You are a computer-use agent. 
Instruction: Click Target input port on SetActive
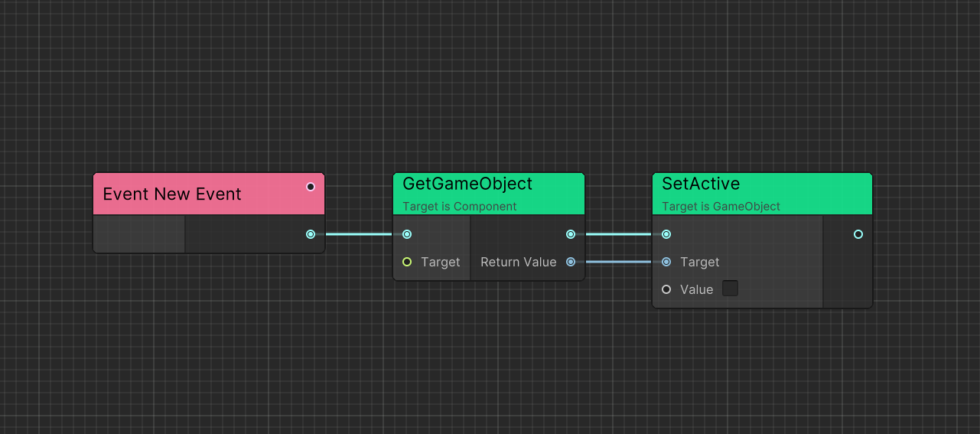tap(666, 262)
